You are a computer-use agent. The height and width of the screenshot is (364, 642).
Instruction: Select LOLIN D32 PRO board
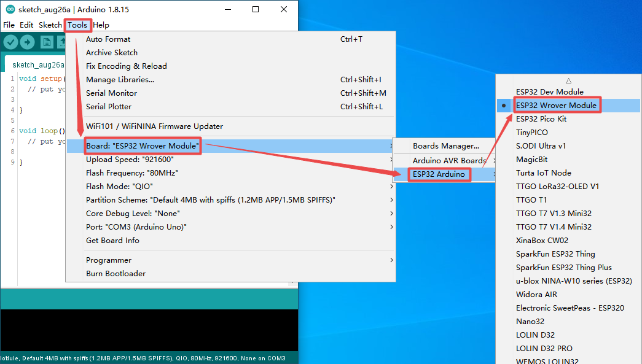[568, 349]
